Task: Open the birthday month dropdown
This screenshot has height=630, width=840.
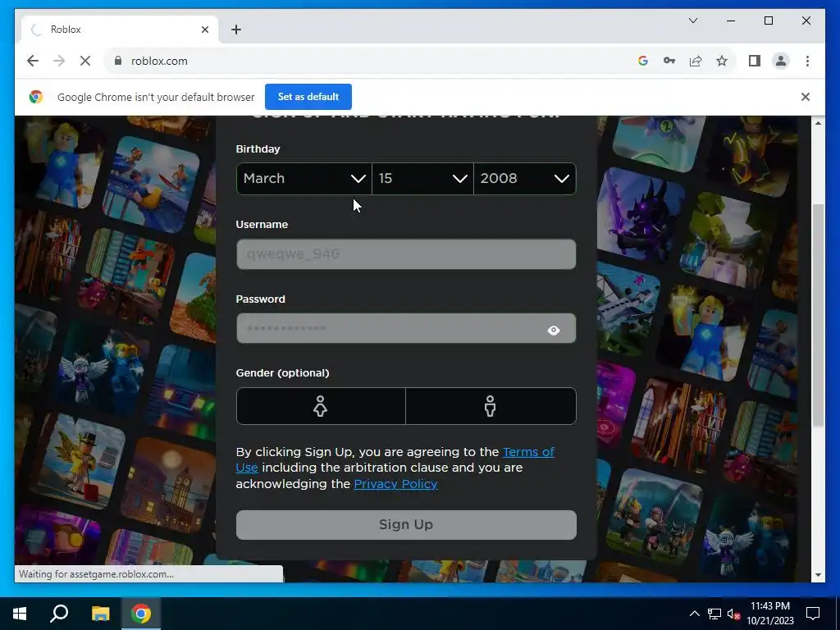Action: click(x=304, y=178)
